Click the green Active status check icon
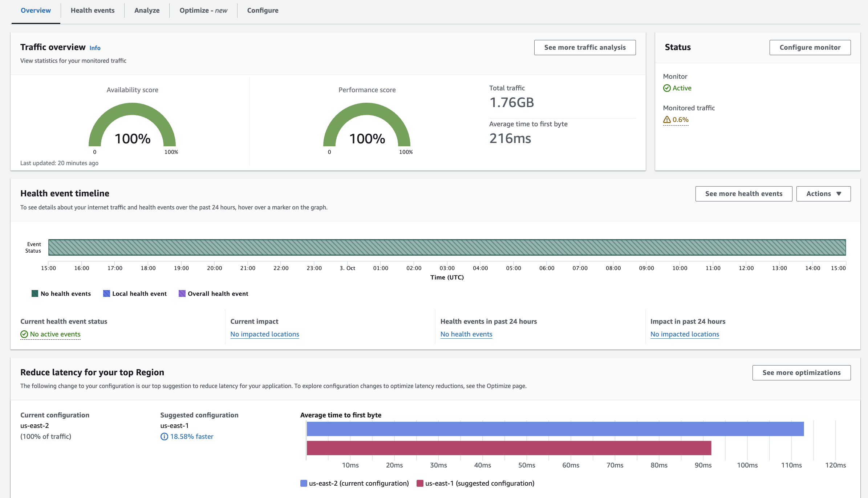Image resolution: width=868 pixels, height=498 pixels. pyautogui.click(x=667, y=88)
